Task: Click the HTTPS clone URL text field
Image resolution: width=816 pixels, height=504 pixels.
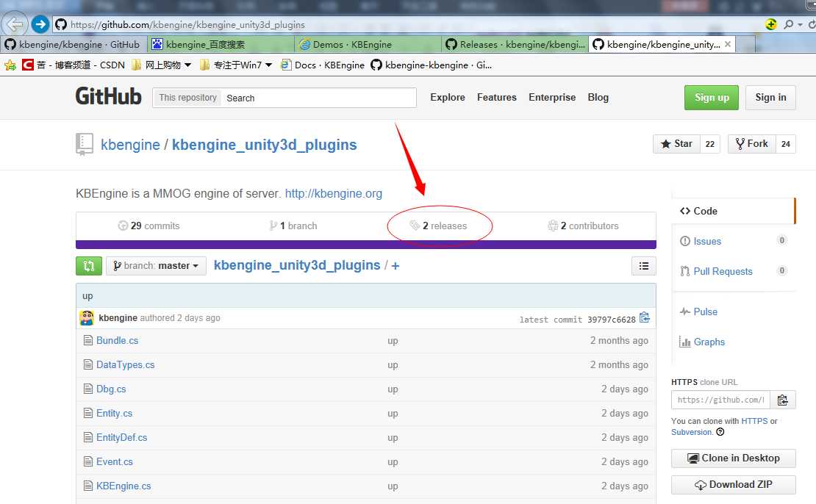Action: (720, 400)
